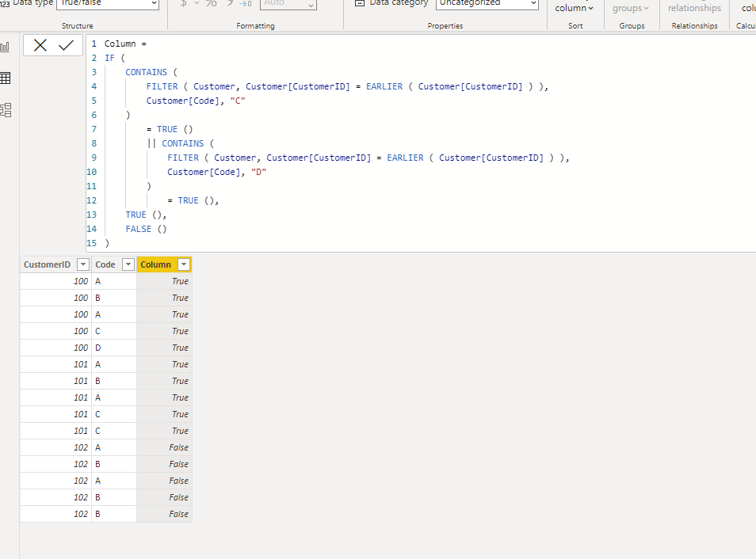The width and height of the screenshot is (756, 559).
Task: Open the Data type dropdown
Action: 108,3
